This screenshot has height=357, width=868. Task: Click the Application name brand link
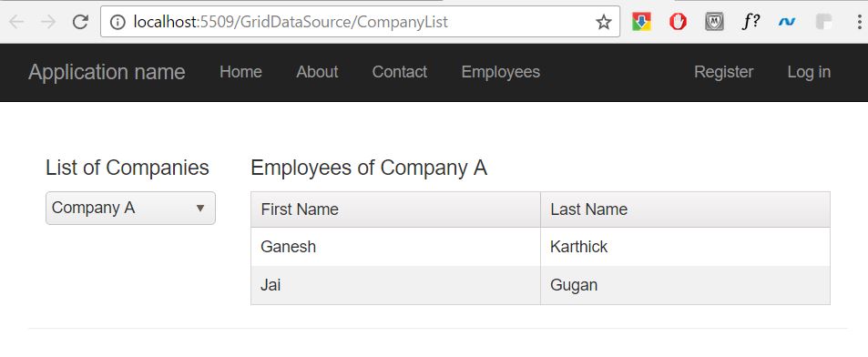(107, 72)
